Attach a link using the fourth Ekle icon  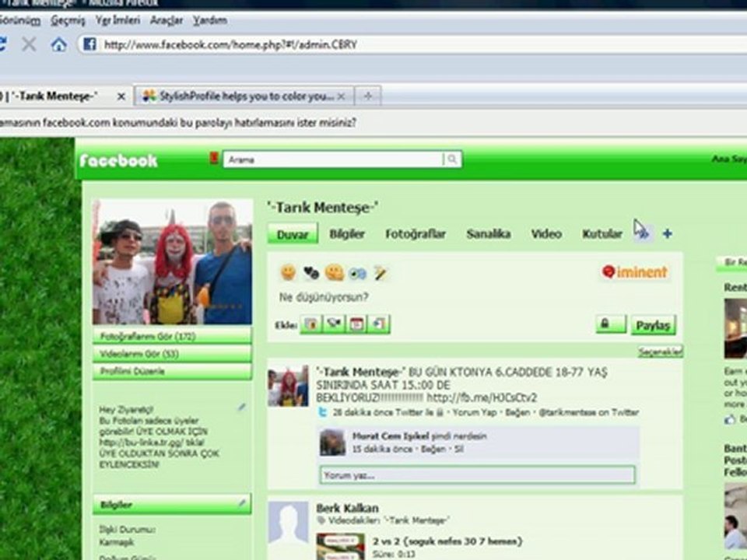tap(379, 324)
